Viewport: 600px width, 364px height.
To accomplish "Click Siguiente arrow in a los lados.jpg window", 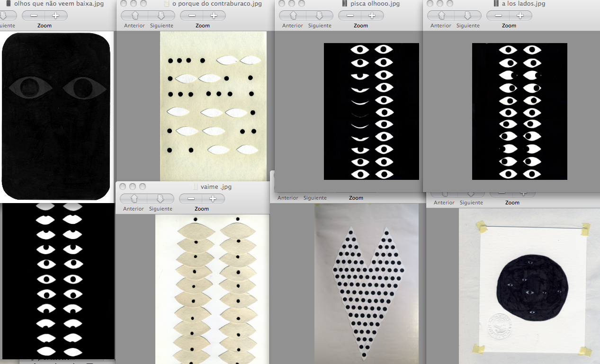I will [468, 16].
